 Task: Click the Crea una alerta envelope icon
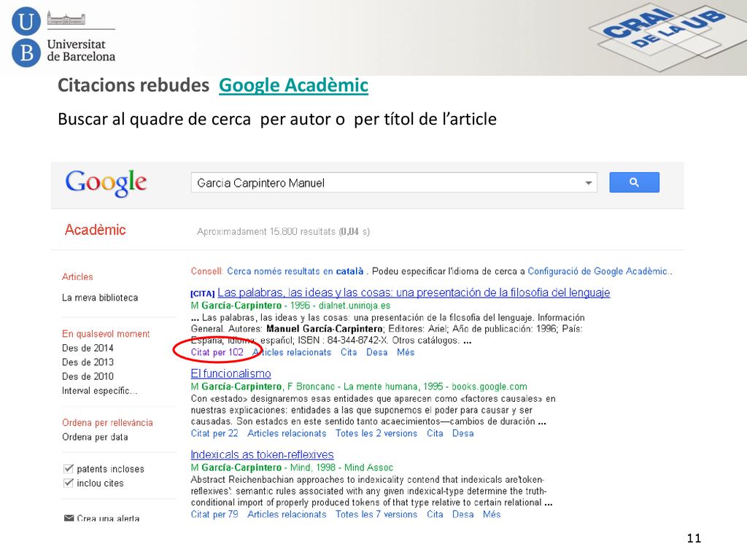[69, 518]
